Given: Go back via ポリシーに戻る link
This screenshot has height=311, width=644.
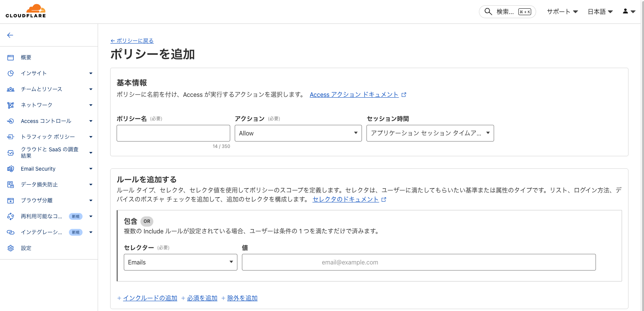Looking at the screenshot, I should (132, 41).
